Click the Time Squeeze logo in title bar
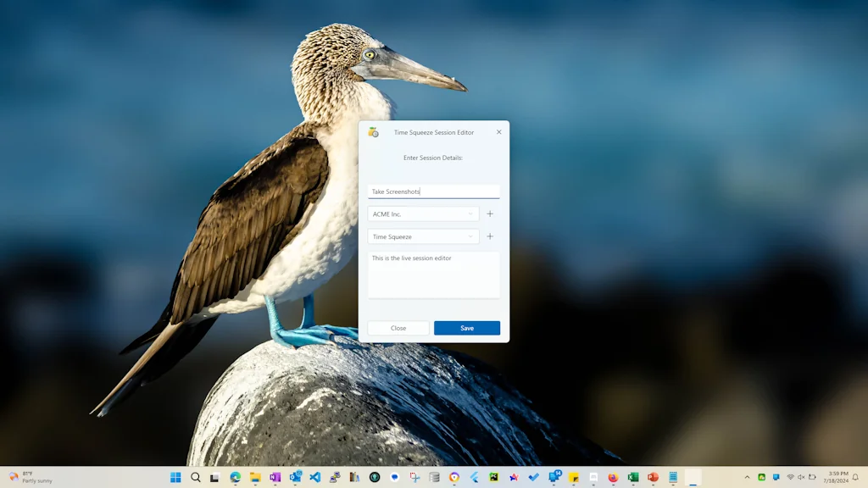Screen dimensions: 868x488 [373, 132]
